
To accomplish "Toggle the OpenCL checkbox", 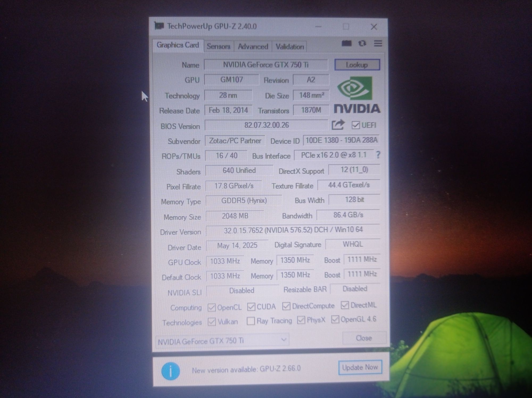I will [211, 307].
